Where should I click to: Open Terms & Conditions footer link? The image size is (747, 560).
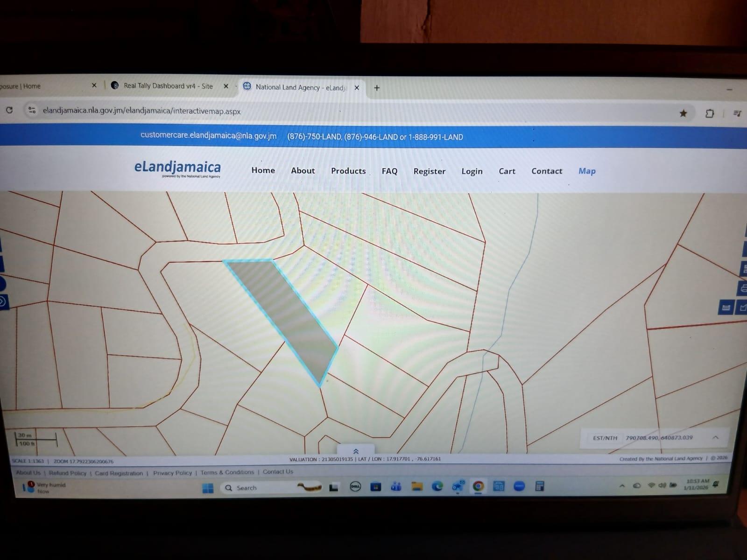point(227,472)
